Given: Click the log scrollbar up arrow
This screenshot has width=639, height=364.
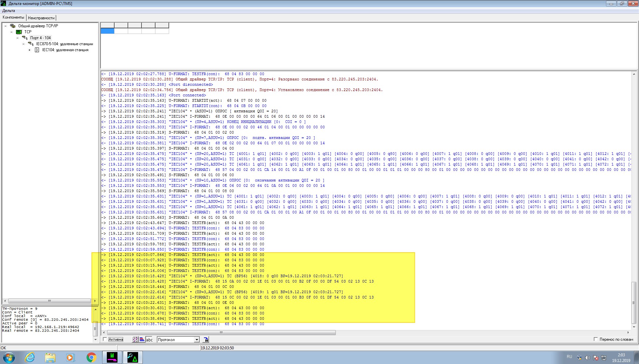Looking at the screenshot, I should point(634,74).
